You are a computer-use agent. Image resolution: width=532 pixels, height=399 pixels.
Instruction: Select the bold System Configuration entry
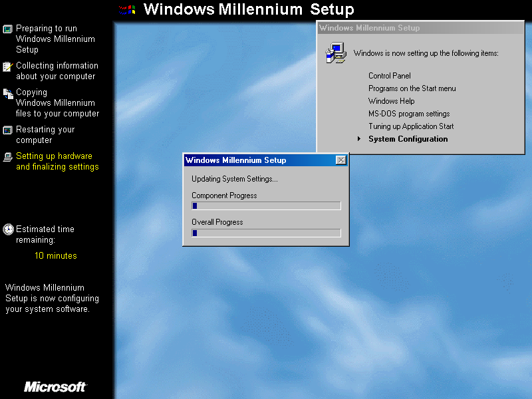[x=408, y=139]
